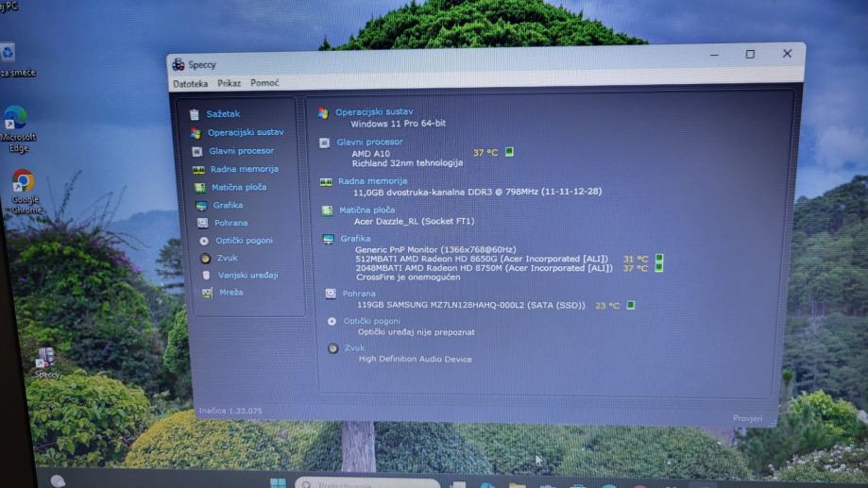Click the Optički pogoni disc sidebar icon
Screen dimensions: 868x488
(204, 241)
